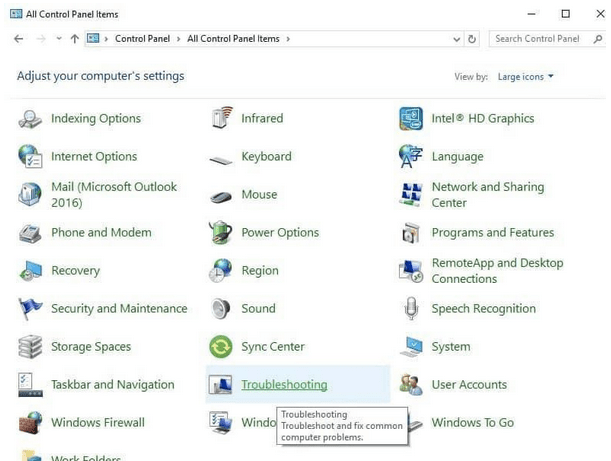The height and width of the screenshot is (461, 611).
Task: Click the Programs and Features icon
Action: [x=411, y=233]
